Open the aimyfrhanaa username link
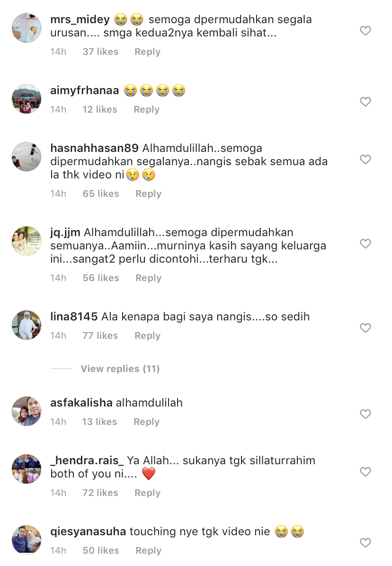 tap(84, 90)
